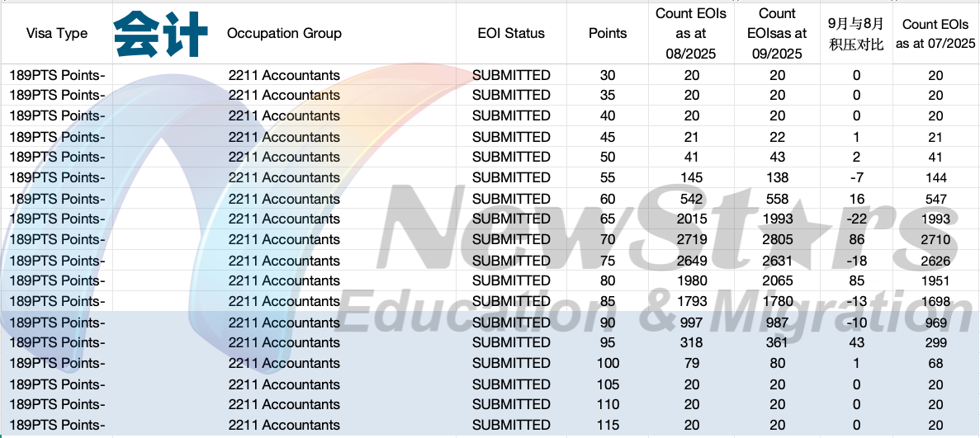Viewport: 980px width, 438px height.
Task: Click the EOI Status column header
Action: click(x=511, y=34)
